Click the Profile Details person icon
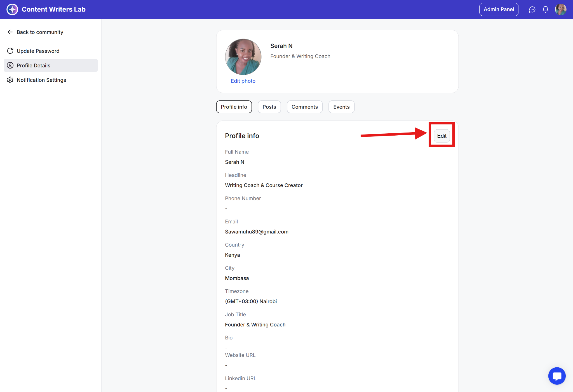Image resolution: width=573 pixels, height=392 pixels. click(x=10, y=65)
